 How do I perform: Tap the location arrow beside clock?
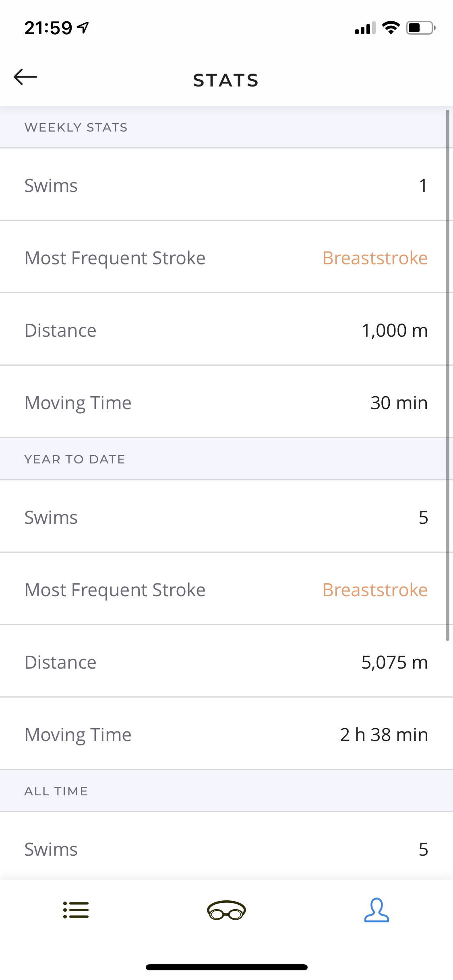83,28
